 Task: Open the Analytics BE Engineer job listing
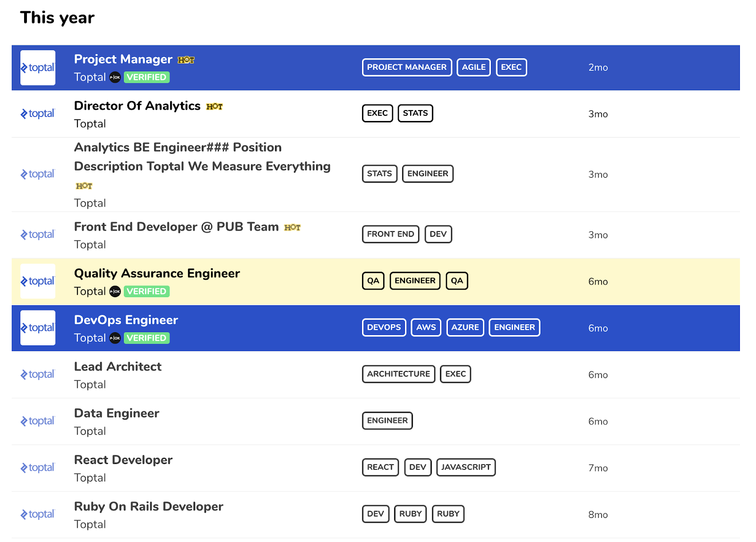point(202,157)
